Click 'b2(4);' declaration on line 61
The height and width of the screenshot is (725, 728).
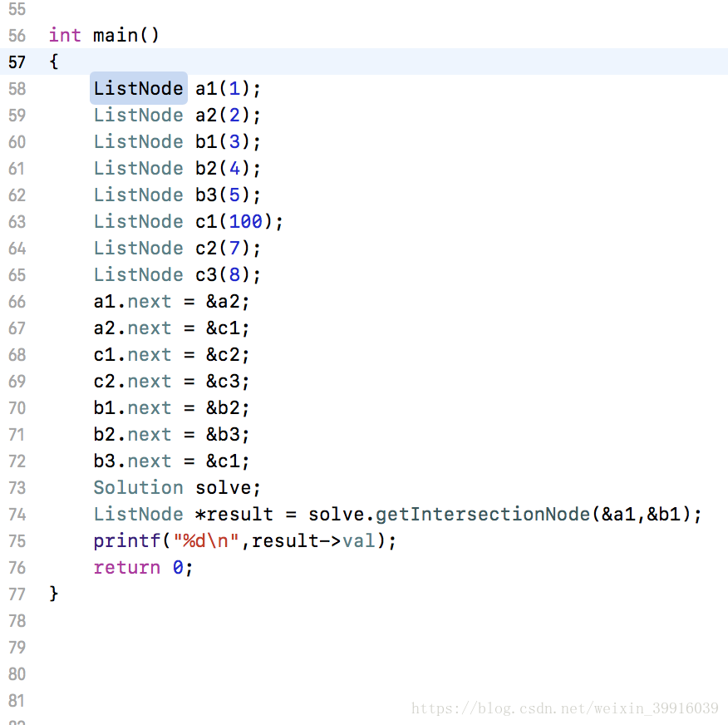[228, 168]
